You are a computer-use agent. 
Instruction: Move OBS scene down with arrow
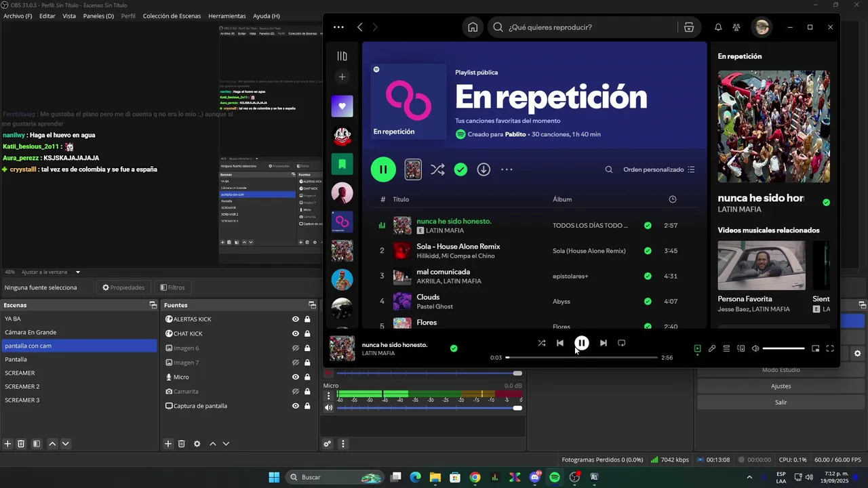pyautogui.click(x=66, y=444)
